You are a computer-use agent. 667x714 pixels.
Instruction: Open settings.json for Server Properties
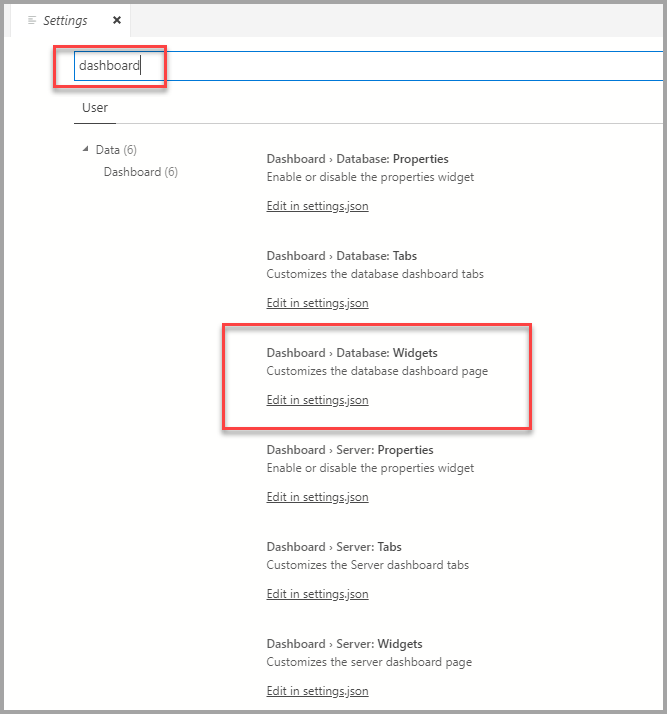point(317,497)
